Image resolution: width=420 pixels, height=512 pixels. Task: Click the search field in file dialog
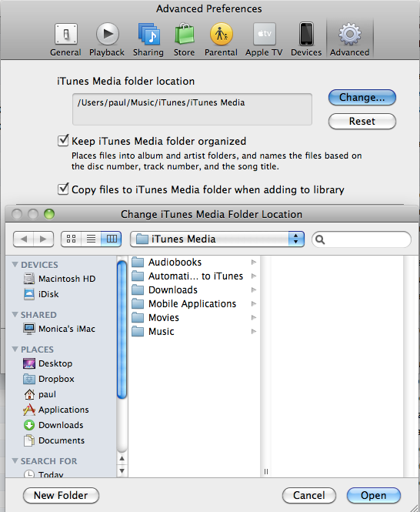pyautogui.click(x=362, y=239)
